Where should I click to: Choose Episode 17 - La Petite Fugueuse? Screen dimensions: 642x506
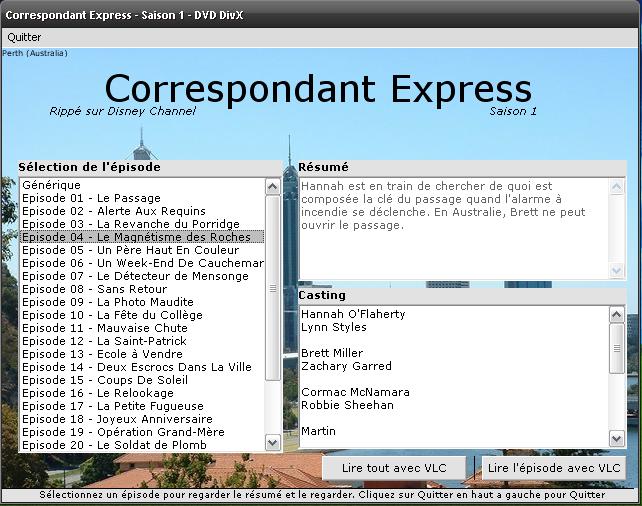(x=142, y=406)
